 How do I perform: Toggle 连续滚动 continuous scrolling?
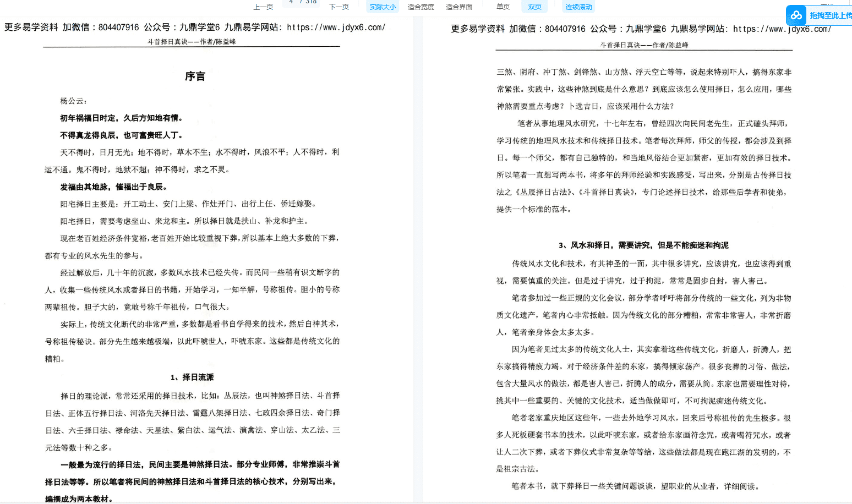point(579,7)
